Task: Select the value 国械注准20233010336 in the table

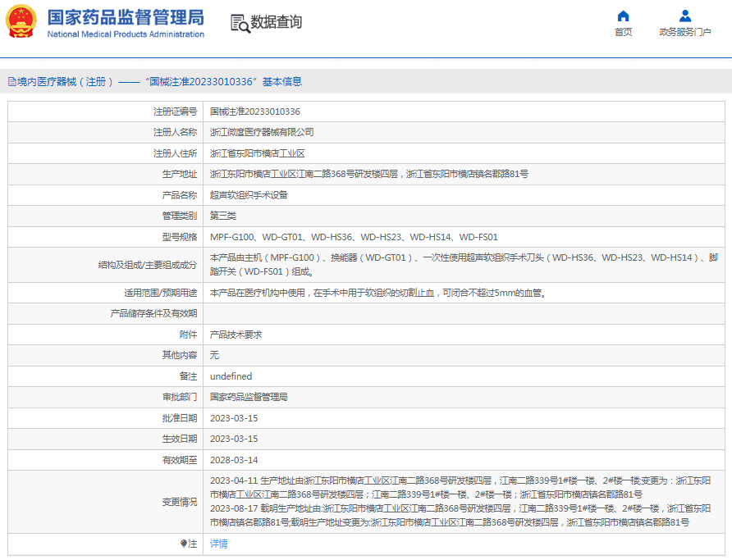Action: coord(255,112)
